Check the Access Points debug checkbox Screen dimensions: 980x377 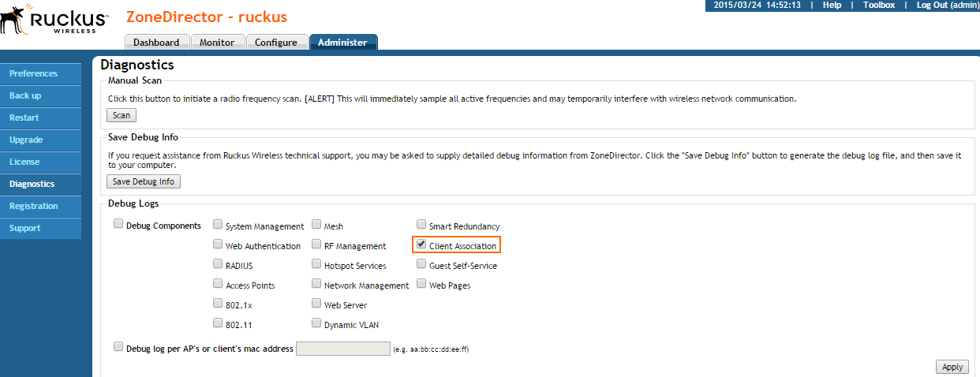[218, 284]
